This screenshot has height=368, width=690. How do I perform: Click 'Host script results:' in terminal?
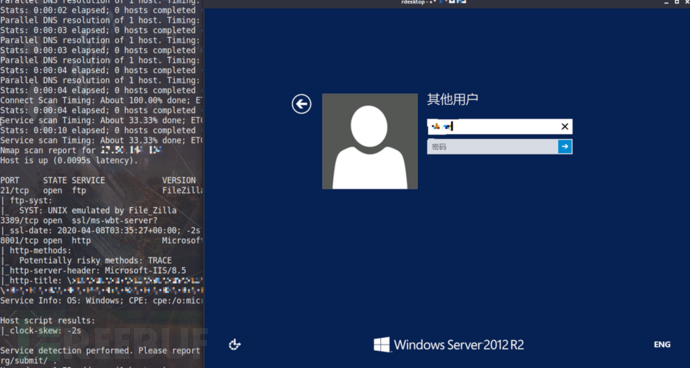point(48,320)
